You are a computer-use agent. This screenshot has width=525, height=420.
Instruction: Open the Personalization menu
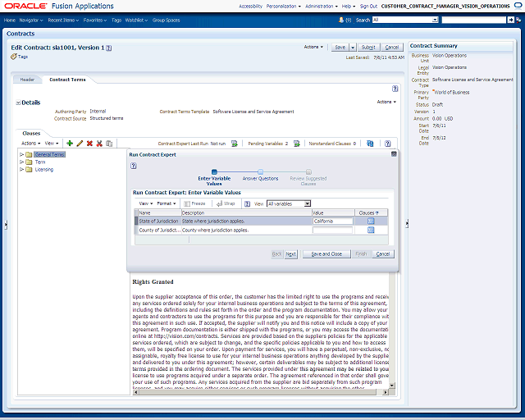[x=284, y=6]
